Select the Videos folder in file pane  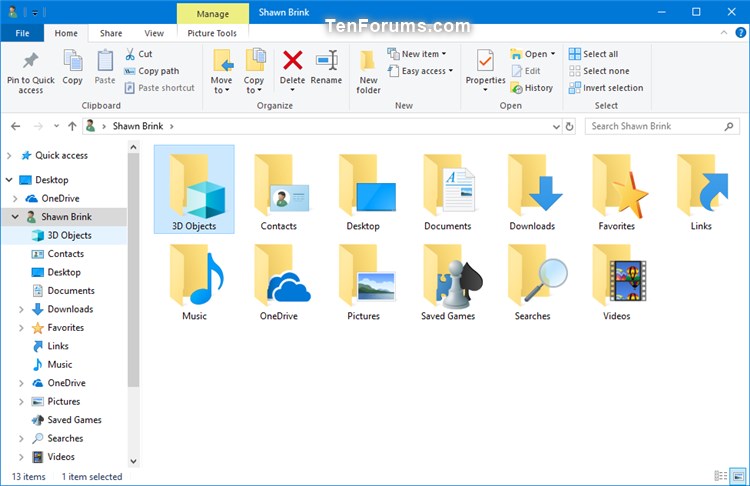[x=617, y=280]
